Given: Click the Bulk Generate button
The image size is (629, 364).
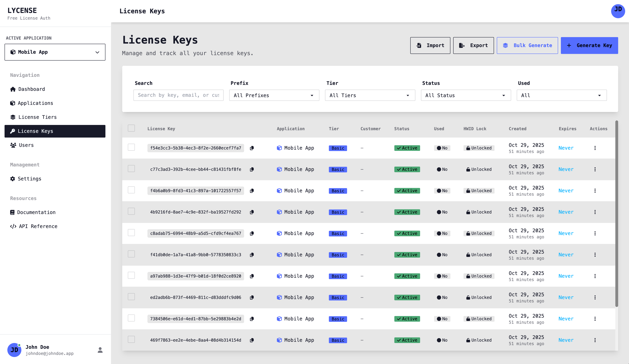Looking at the screenshot, I should click(x=527, y=45).
